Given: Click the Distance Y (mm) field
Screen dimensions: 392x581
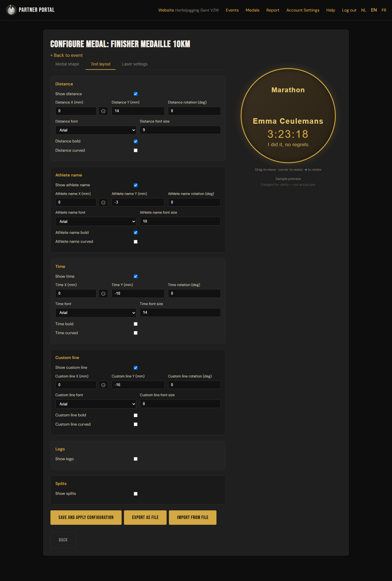Looking at the screenshot, I should 138,111.
